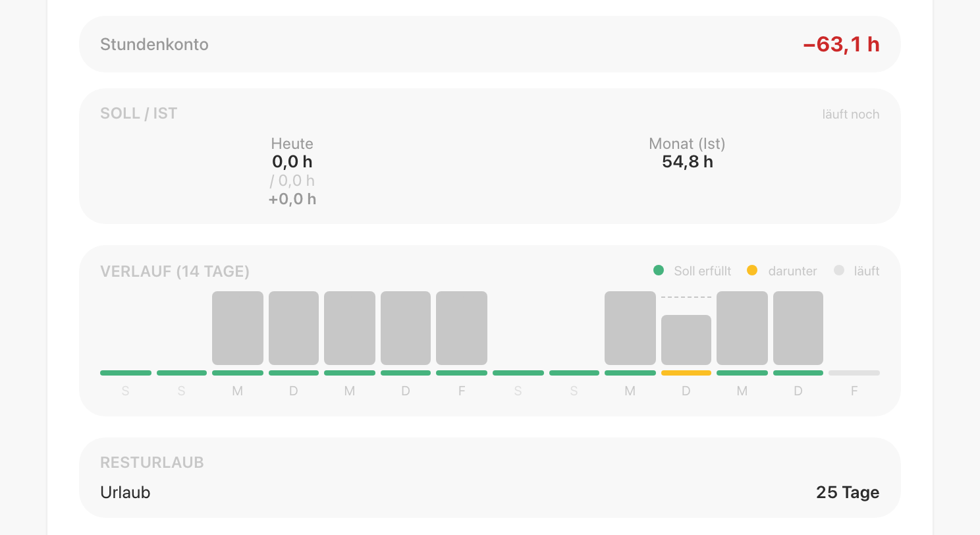The height and width of the screenshot is (535, 980).
Task: Click the dashed target line above short bar
Action: 686,297
